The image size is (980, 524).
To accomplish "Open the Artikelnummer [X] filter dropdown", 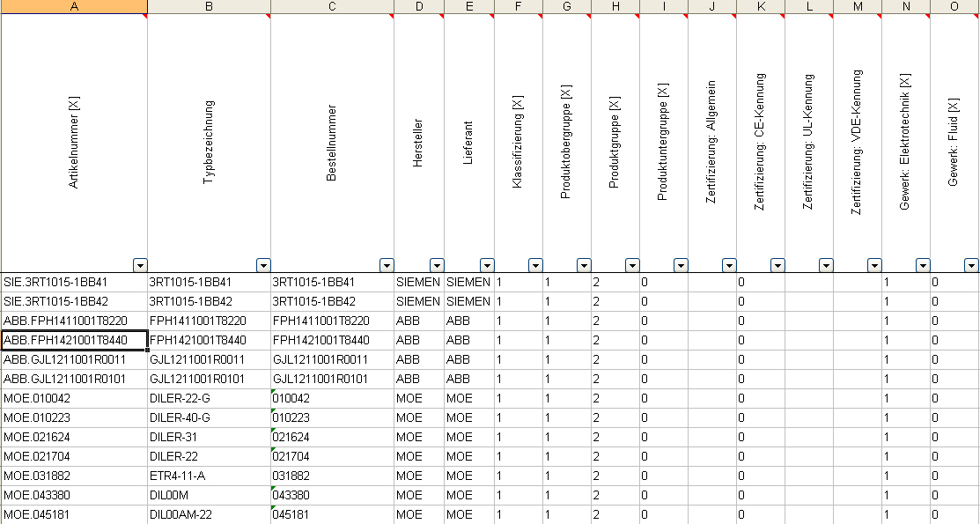I will tap(140, 265).
